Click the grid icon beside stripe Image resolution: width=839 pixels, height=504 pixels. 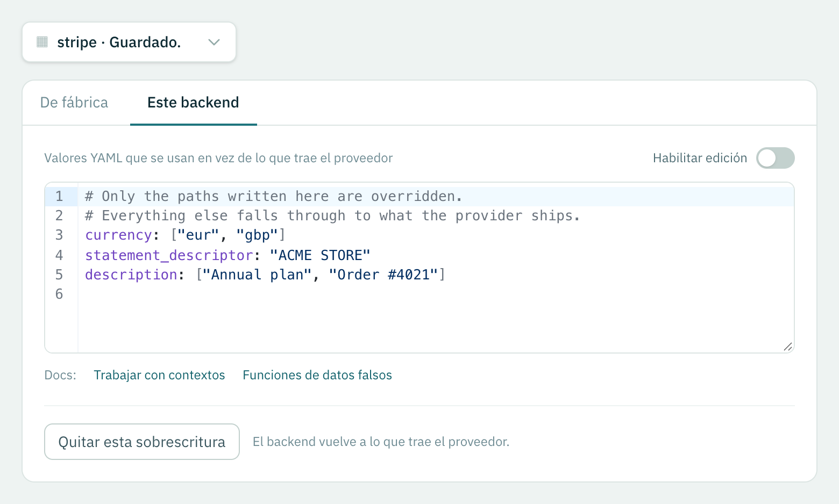(x=42, y=42)
